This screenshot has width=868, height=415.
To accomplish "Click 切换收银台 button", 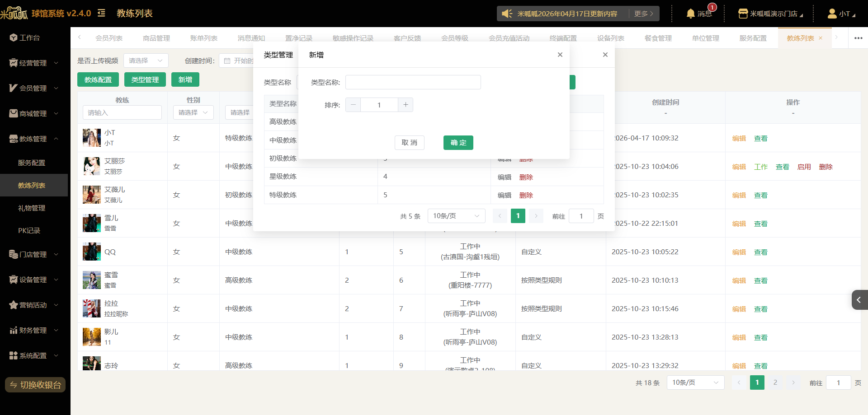I will (35, 385).
